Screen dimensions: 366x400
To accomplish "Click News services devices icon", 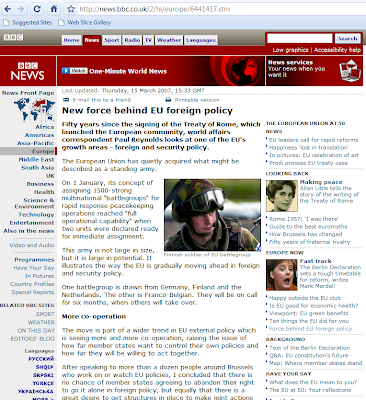I will point(350,71).
